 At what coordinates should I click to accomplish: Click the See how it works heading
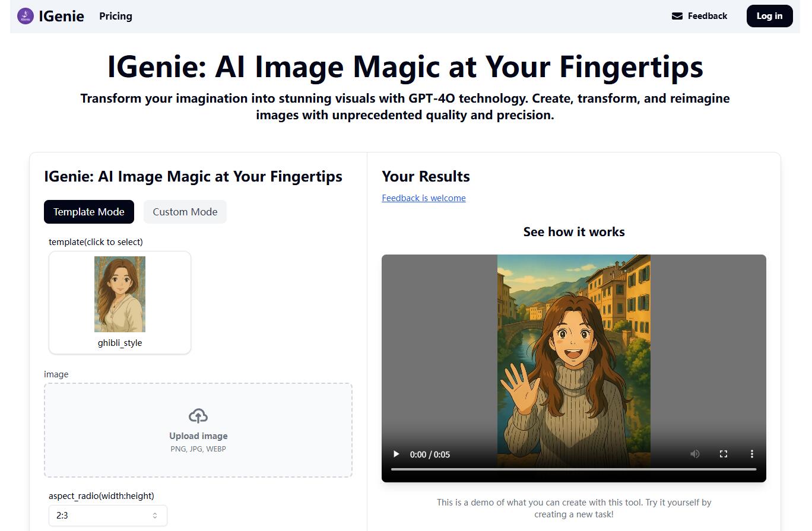pyautogui.click(x=574, y=232)
